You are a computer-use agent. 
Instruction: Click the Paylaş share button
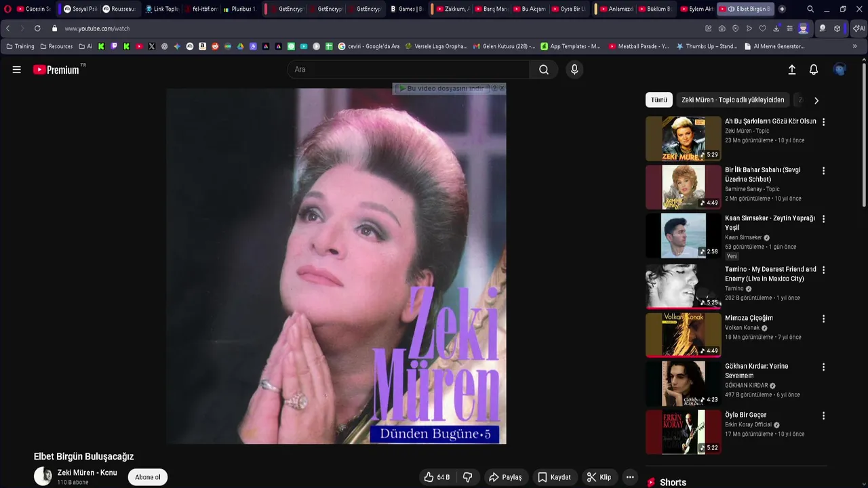pyautogui.click(x=505, y=477)
